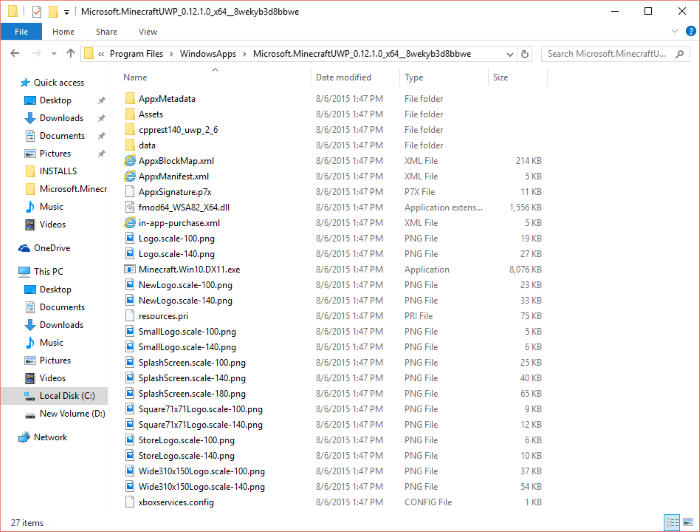
Task: Go up one folder level
Action: [71, 54]
